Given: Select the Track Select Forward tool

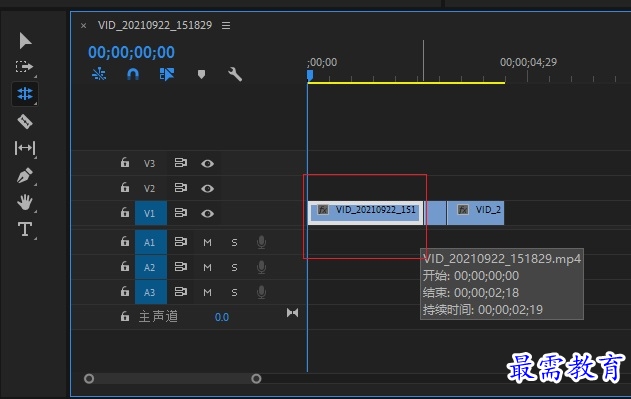Looking at the screenshot, I should coord(24,66).
